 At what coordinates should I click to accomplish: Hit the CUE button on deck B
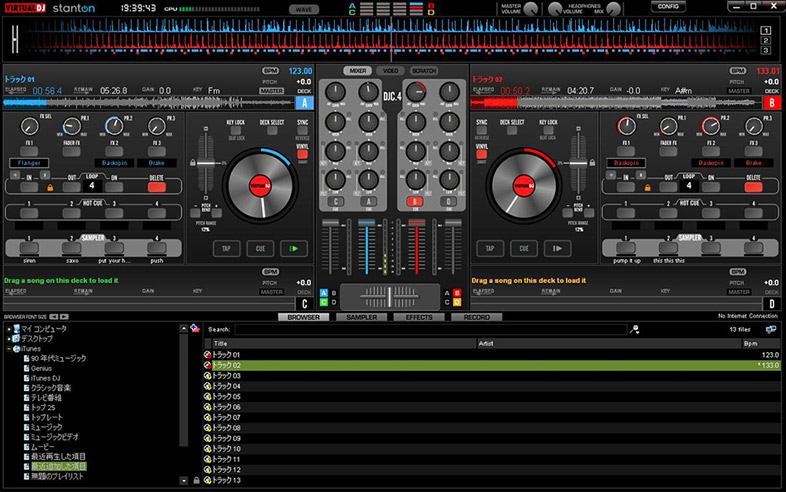523,248
